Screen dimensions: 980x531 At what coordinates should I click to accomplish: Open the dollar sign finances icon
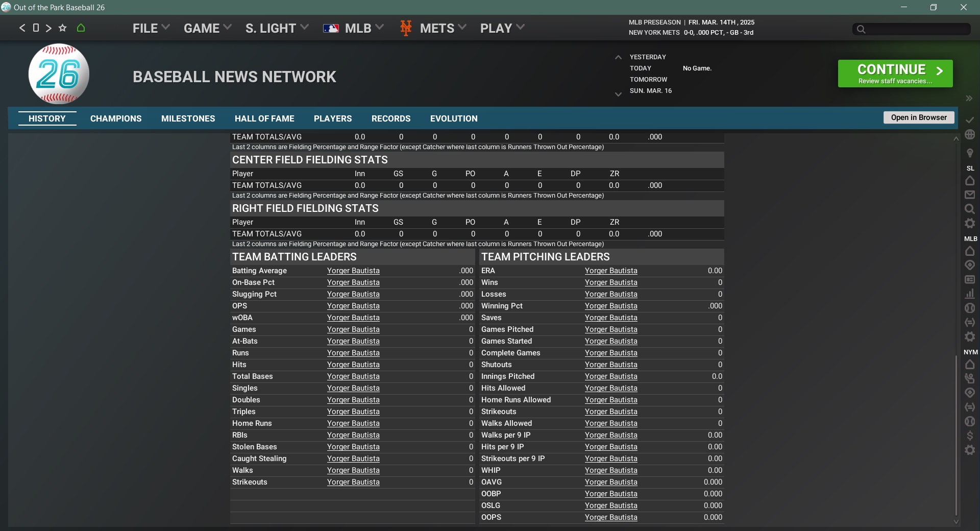970,436
